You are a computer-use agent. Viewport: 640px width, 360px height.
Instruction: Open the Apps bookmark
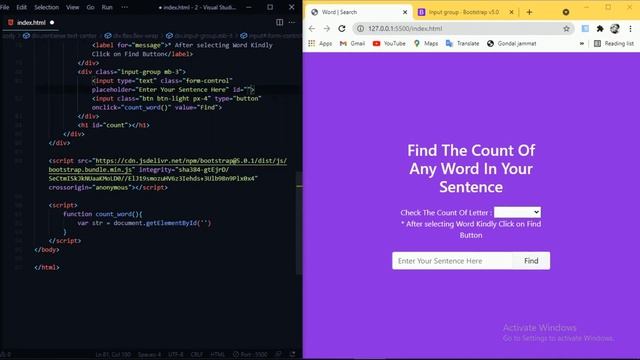tap(320, 43)
